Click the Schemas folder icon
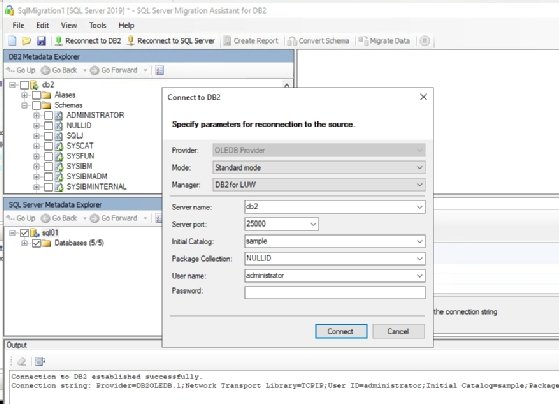Viewport: 559px width, 404px height. tap(46, 105)
